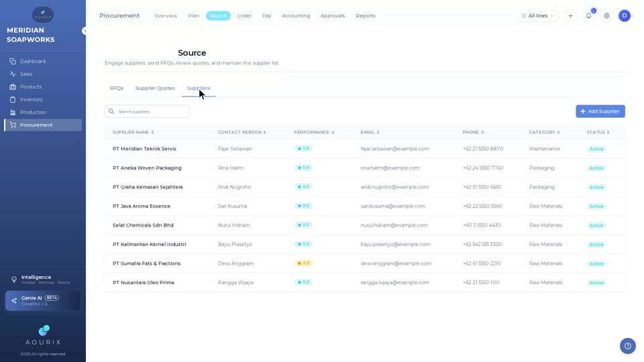Sort table by Category column
Viewport: 644px width, 362px height.
(544, 132)
